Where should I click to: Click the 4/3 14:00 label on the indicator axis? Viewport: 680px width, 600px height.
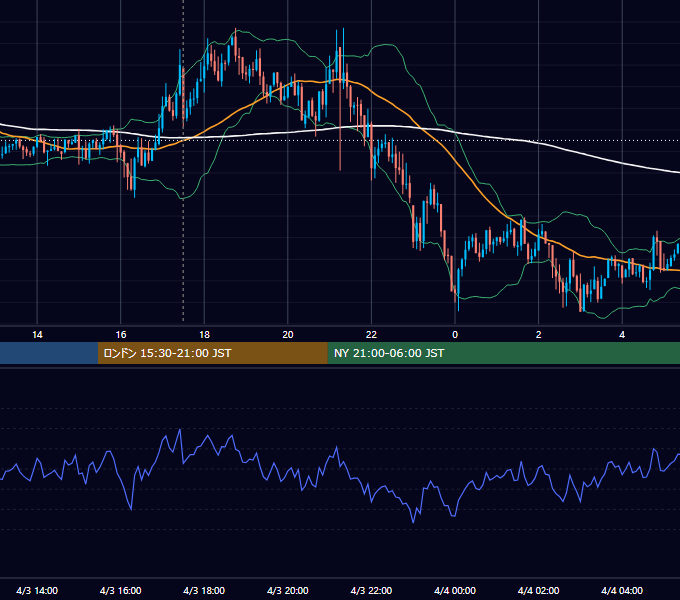click(x=37, y=590)
